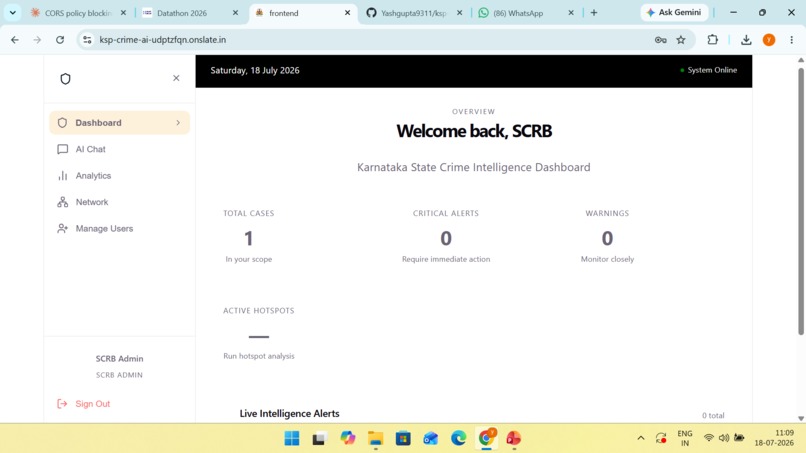Open the Chrome three-dot menu
This screenshot has height=453, width=806.
pyautogui.click(x=792, y=40)
